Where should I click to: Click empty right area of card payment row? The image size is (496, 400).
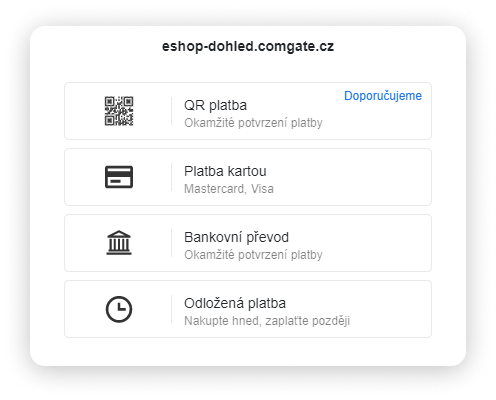(x=360, y=177)
